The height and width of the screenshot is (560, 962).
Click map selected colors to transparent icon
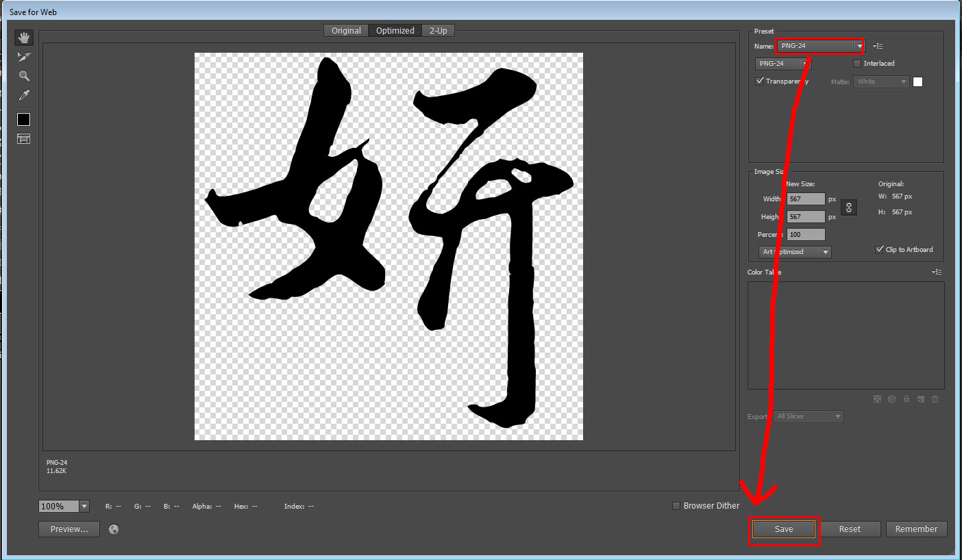coord(877,399)
